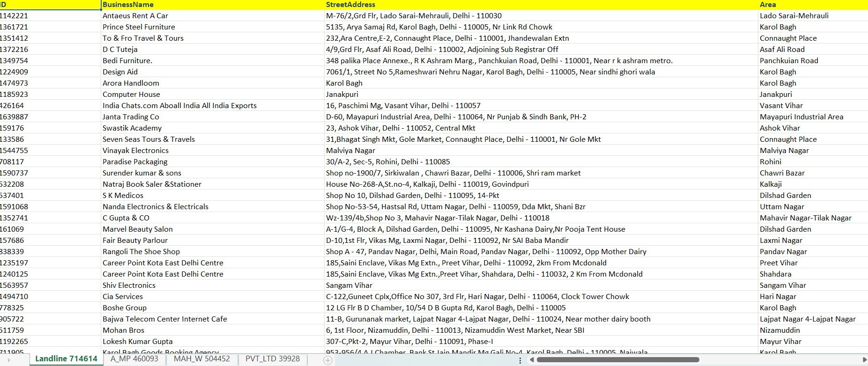The width and height of the screenshot is (868, 366).
Task: Select Area cell Panchkuian Road
Action: click(x=813, y=60)
